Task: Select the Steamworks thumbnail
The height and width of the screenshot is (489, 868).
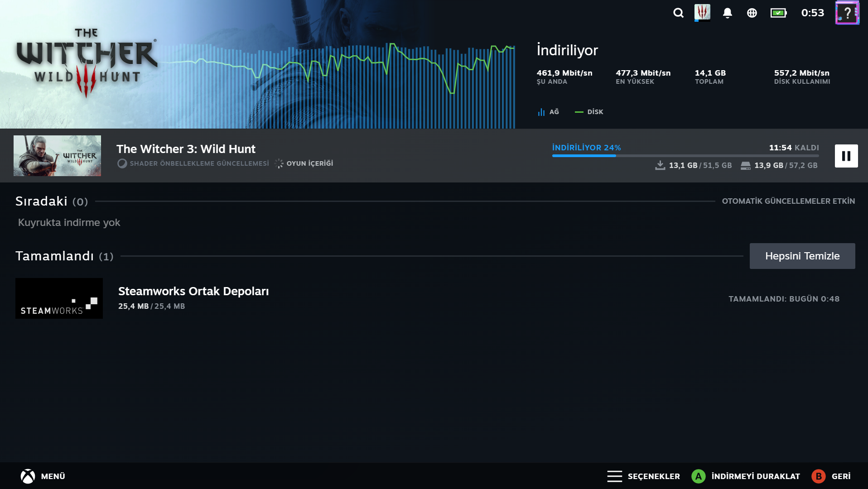Action: (x=59, y=298)
